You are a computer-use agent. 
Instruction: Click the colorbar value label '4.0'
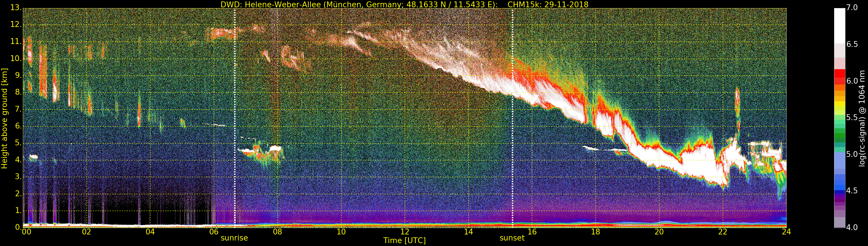[x=852, y=227]
